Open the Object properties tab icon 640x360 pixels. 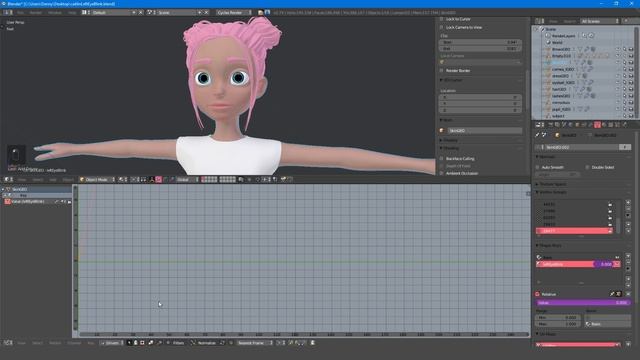point(577,124)
